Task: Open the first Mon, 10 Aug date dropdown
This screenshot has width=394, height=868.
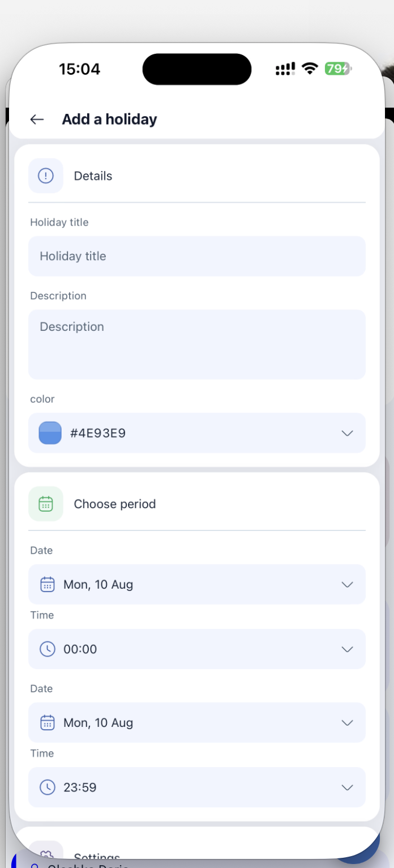Action: point(197,584)
